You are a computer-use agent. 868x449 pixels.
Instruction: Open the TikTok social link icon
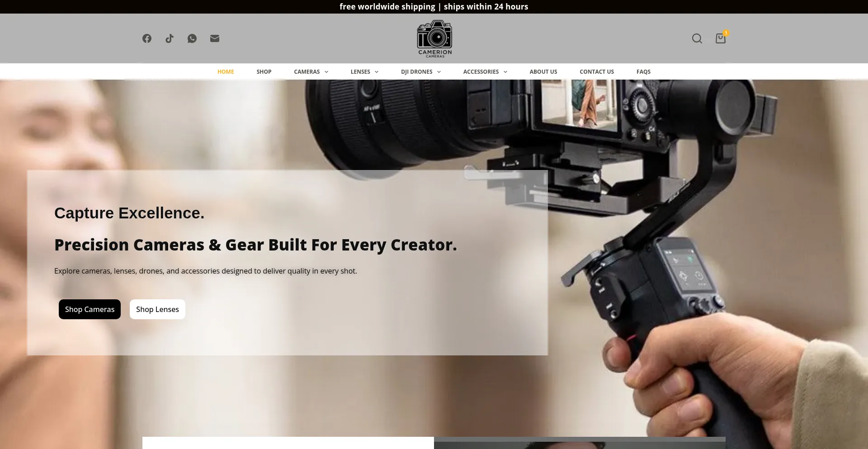[170, 38]
